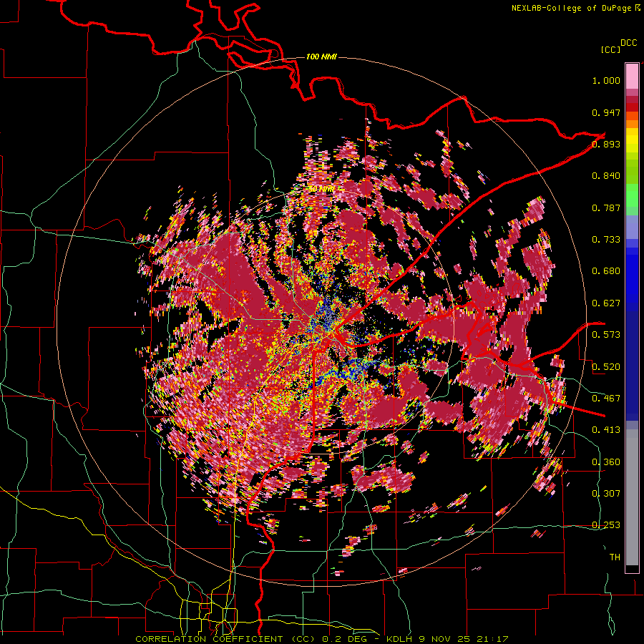
Task: Click the 50 NMI range ring label
Action: click(321, 190)
